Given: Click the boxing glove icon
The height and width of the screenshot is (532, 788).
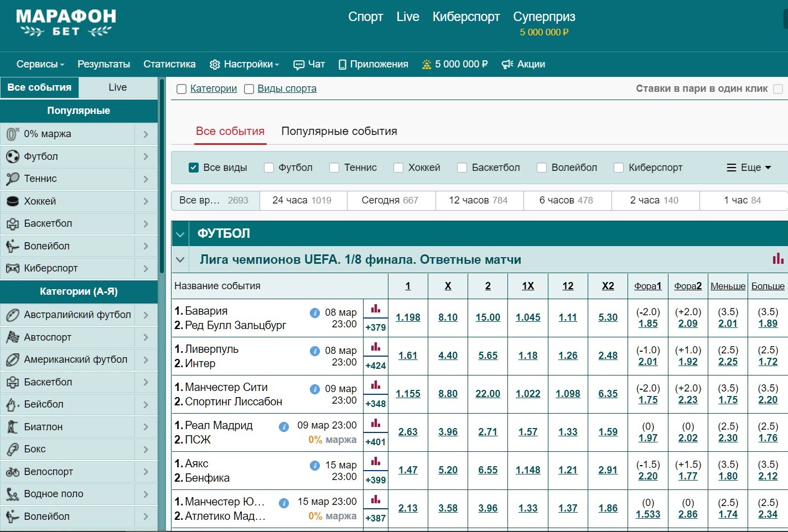Looking at the screenshot, I should (12, 449).
